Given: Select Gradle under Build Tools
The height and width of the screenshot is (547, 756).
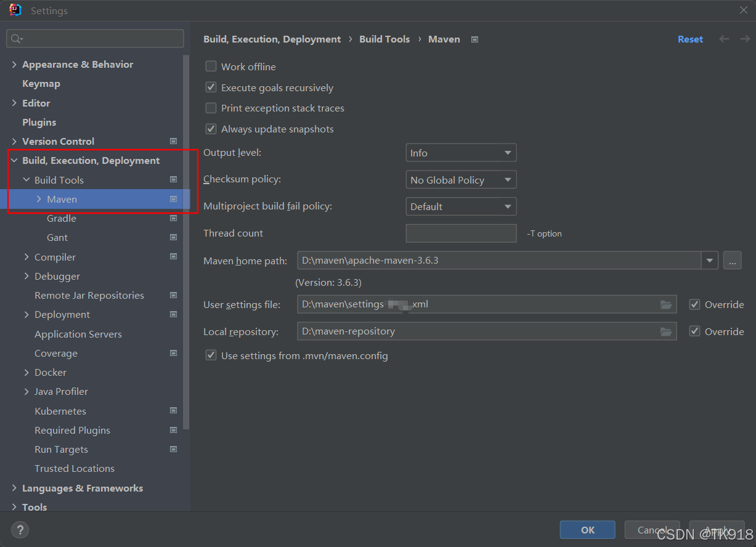Looking at the screenshot, I should point(62,218).
